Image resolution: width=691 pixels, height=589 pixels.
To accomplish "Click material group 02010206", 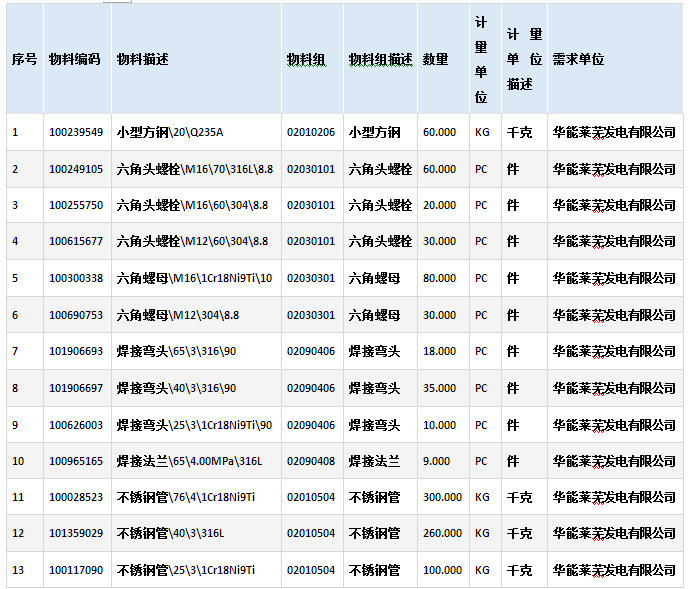I will 311,132.
